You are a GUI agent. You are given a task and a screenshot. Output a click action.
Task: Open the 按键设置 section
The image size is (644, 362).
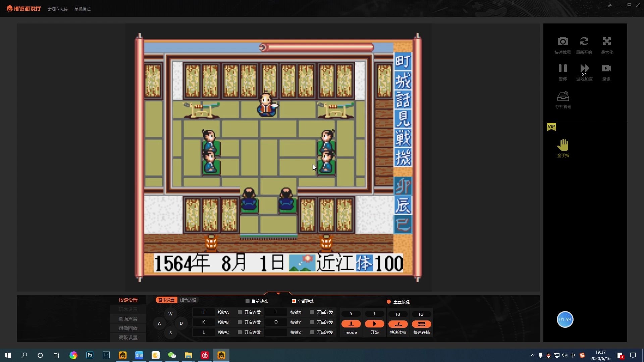click(x=128, y=300)
